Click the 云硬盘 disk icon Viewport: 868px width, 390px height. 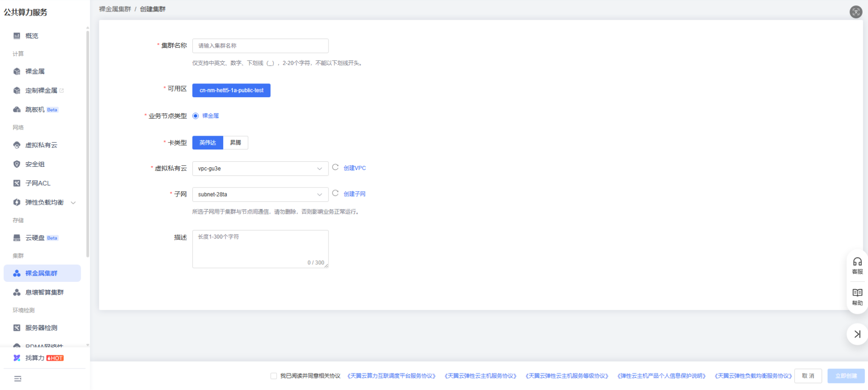point(17,238)
